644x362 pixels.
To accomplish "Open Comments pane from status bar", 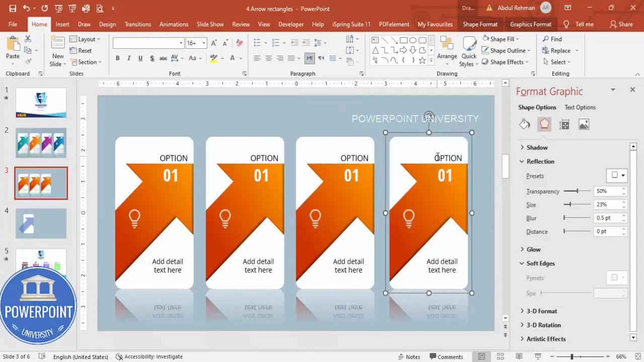I will 446,356.
